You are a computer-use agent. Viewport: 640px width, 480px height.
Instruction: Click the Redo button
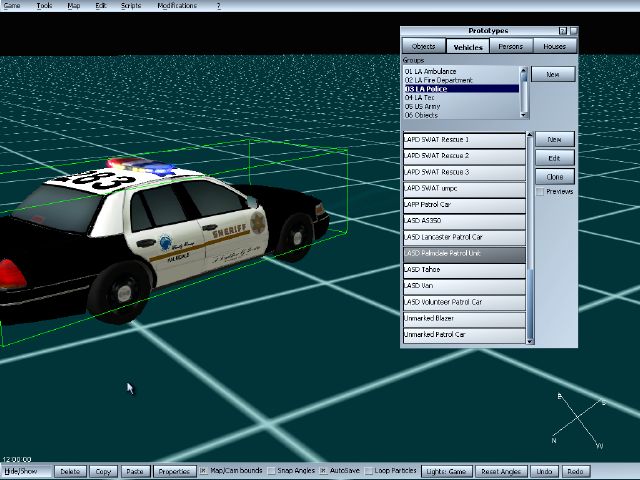[576, 471]
